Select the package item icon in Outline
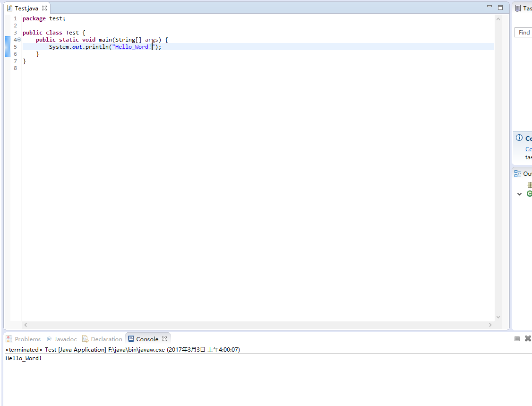The width and height of the screenshot is (532, 406). 529,185
